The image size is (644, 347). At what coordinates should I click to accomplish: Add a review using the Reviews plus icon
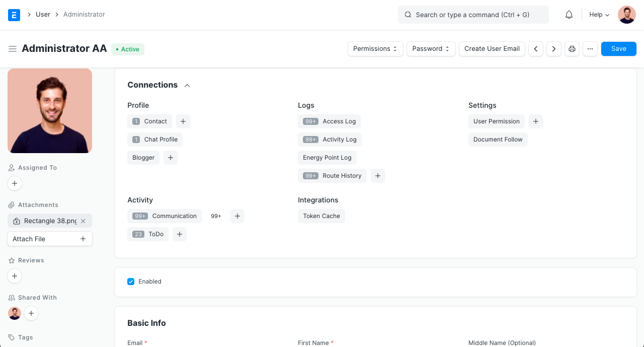[14, 276]
